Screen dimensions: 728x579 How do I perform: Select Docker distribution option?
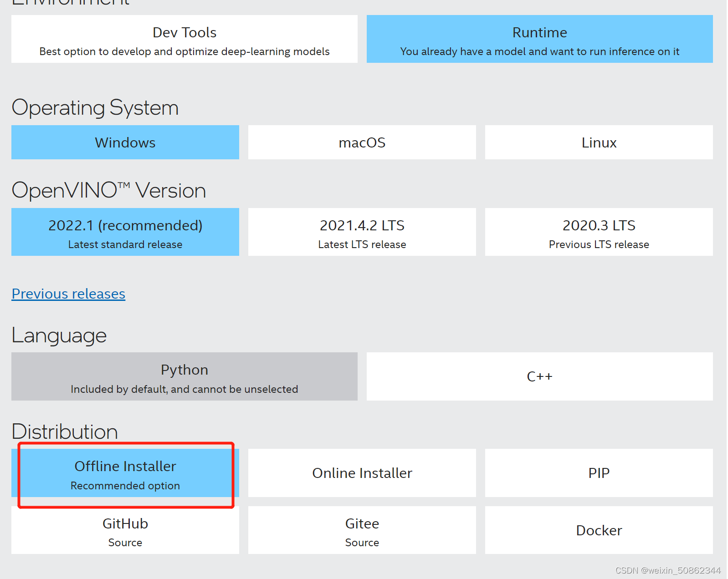599,530
